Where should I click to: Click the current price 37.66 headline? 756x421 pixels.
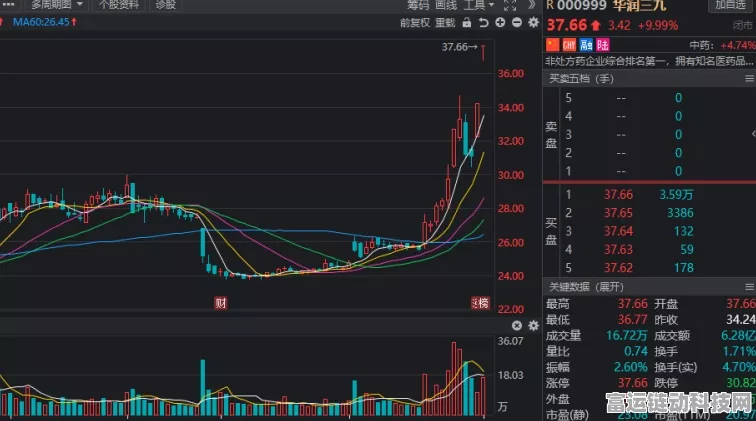pyautogui.click(x=567, y=25)
